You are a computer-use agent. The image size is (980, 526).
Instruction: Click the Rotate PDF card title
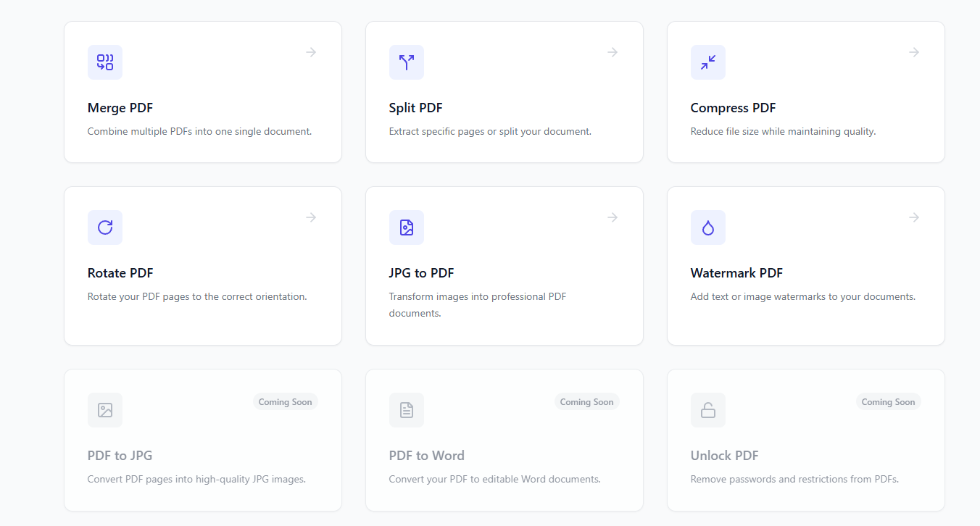(x=120, y=273)
